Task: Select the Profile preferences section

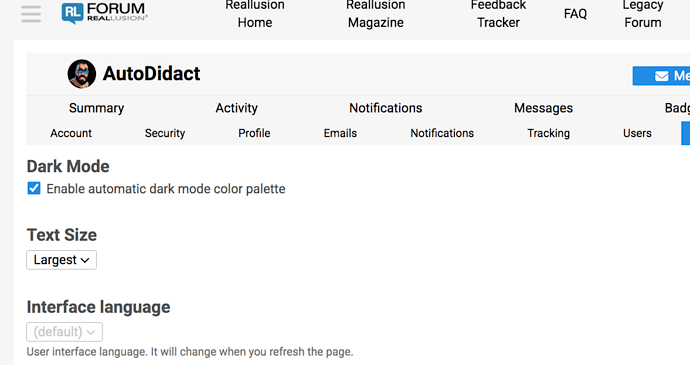Action: (x=254, y=133)
